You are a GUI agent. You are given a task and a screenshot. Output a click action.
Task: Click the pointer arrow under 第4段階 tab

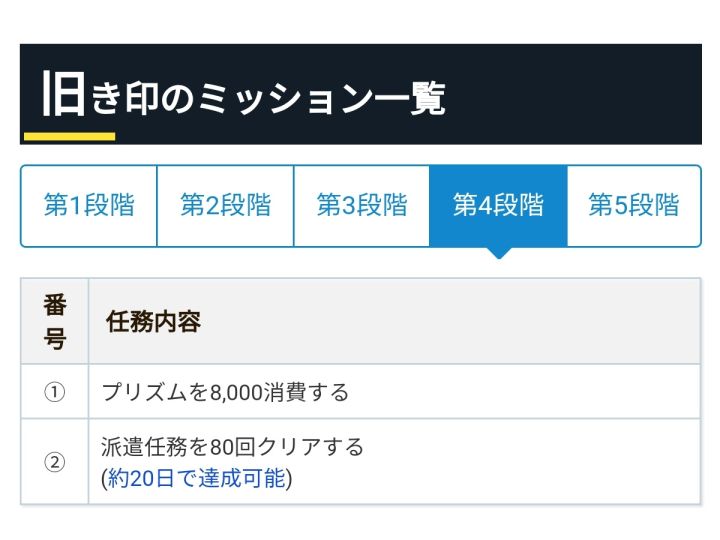499,253
